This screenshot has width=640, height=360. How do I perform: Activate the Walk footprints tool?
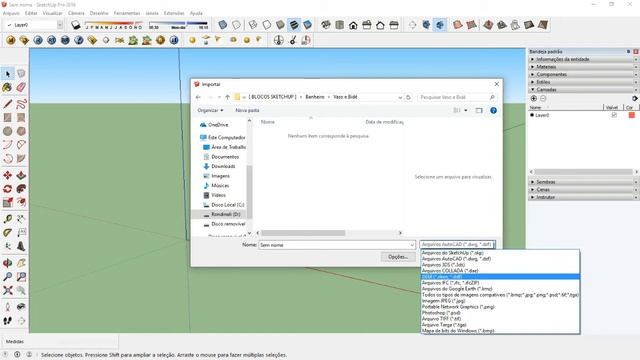pyautogui.click(x=8, y=321)
